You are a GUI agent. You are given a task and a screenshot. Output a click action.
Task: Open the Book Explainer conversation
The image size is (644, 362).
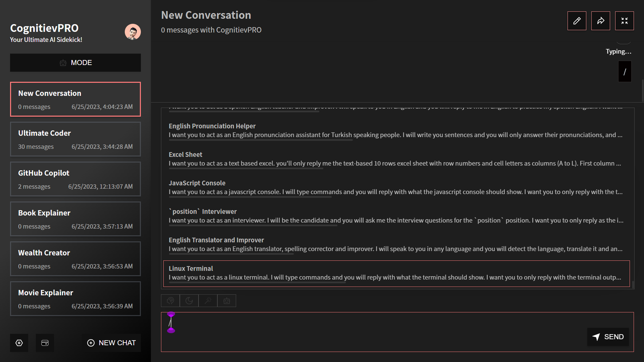point(75,219)
